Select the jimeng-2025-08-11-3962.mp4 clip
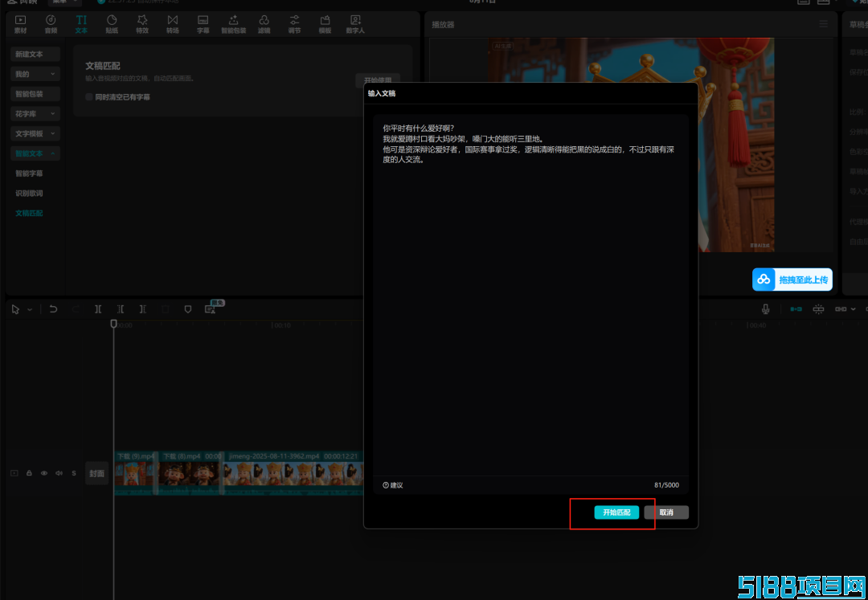 (294, 473)
